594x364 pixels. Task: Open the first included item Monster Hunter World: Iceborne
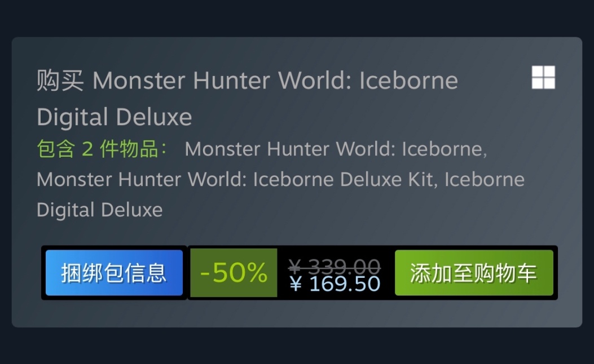(x=336, y=149)
